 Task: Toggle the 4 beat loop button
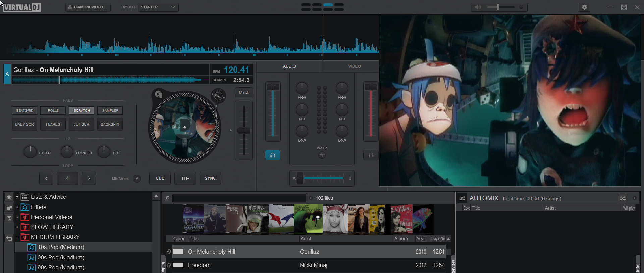(x=67, y=178)
